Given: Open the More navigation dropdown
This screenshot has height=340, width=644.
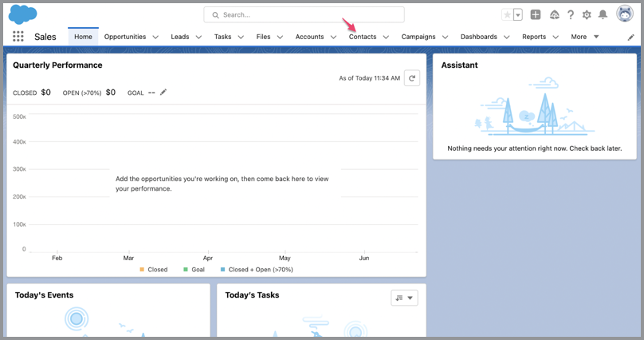Looking at the screenshot, I should [x=585, y=37].
